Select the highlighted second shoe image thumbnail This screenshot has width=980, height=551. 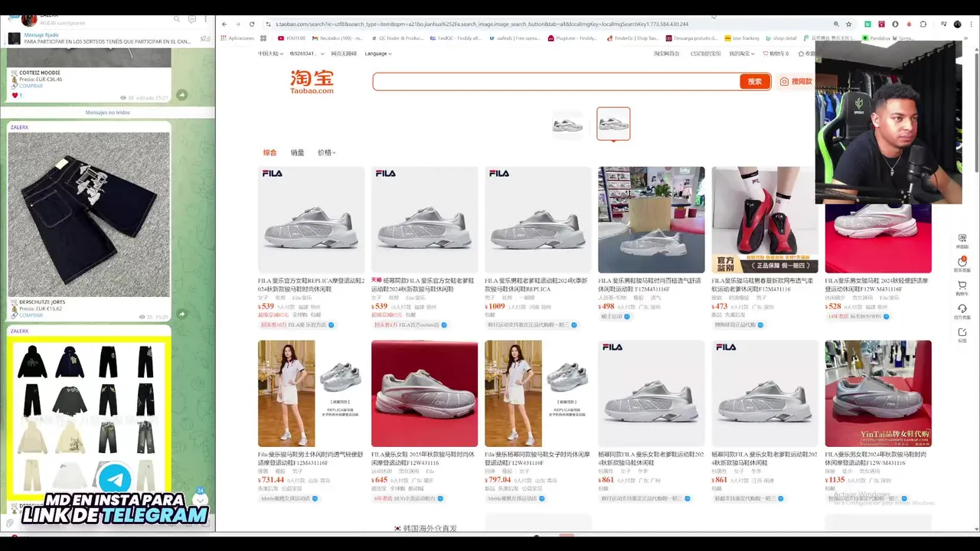[x=613, y=124]
